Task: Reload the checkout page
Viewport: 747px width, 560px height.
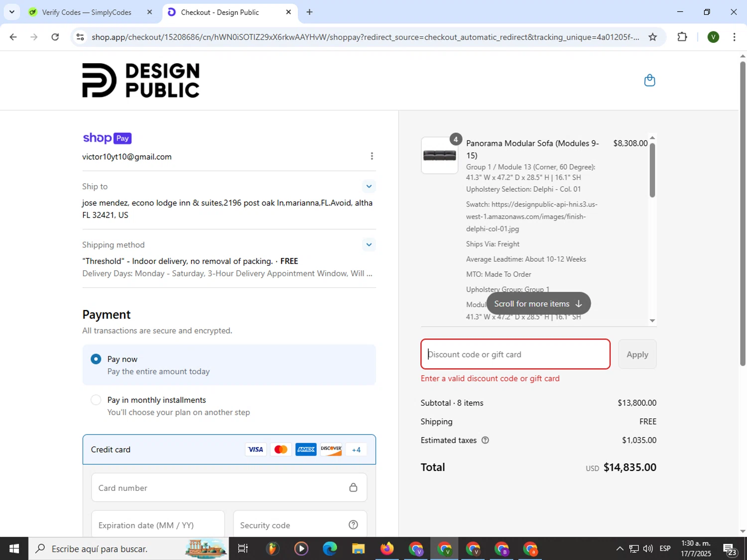Action: pos(55,37)
